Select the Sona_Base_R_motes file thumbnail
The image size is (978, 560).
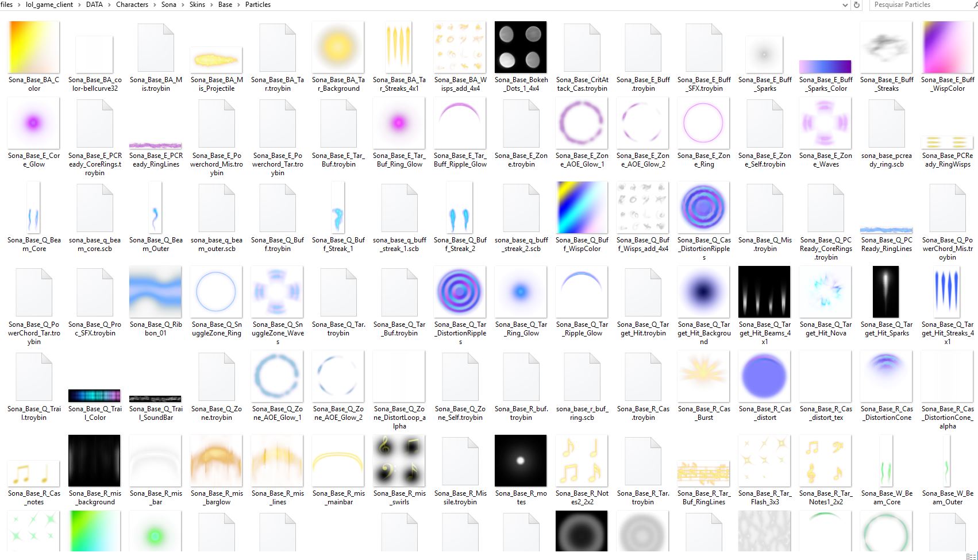click(x=521, y=461)
